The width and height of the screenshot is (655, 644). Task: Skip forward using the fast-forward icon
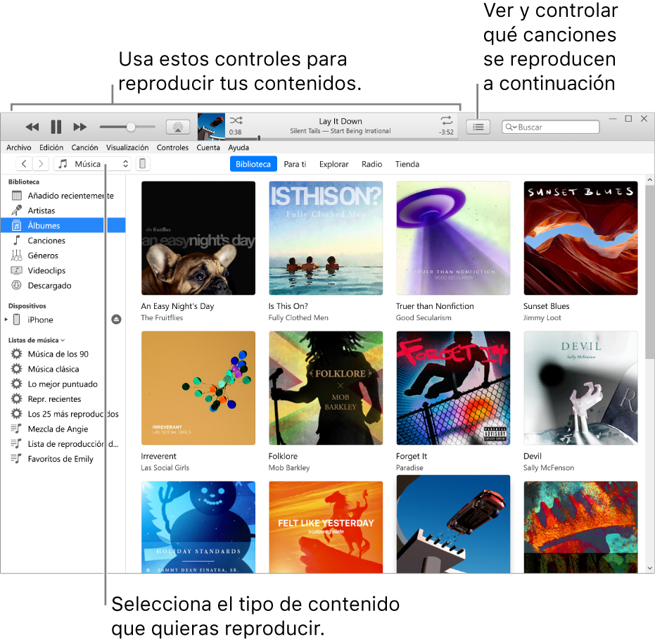click(80, 127)
